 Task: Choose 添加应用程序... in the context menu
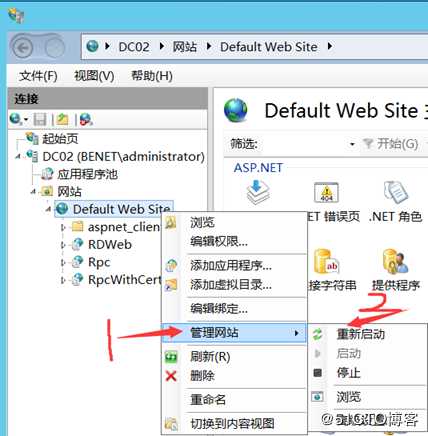click(234, 266)
